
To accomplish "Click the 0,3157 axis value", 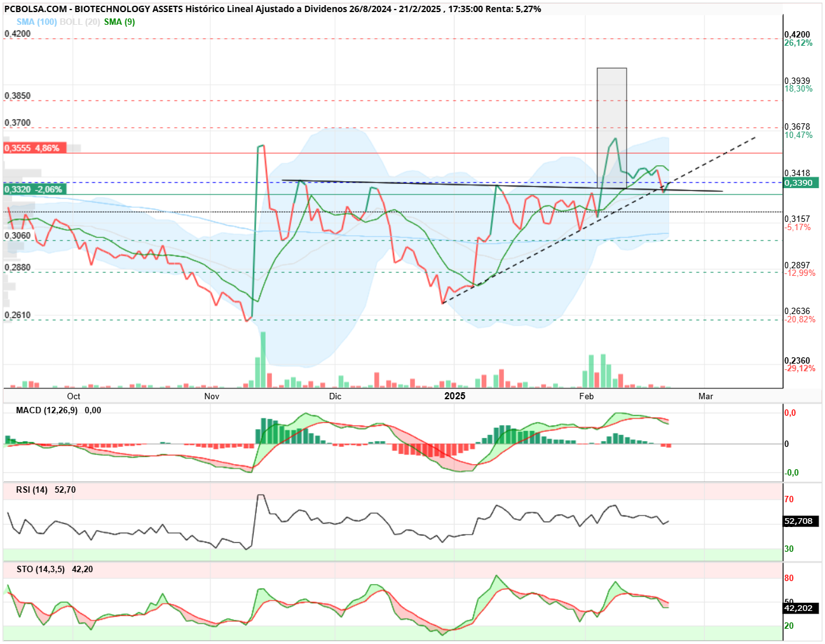I will point(797,219).
